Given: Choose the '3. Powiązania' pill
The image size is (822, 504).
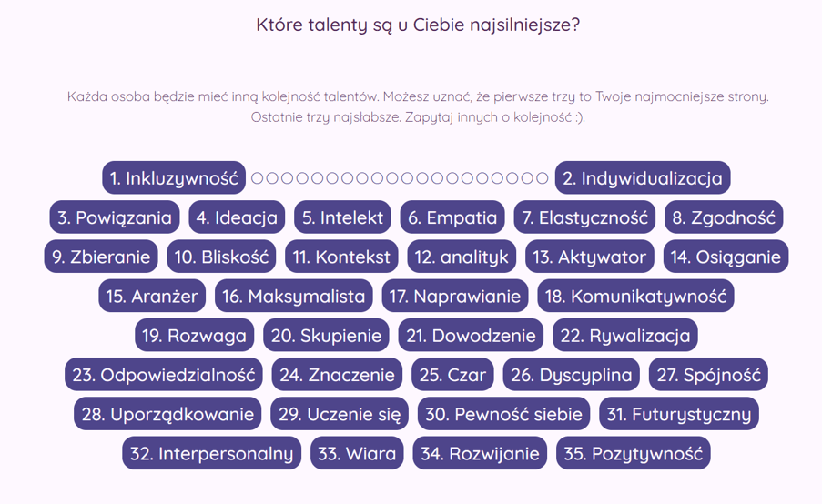Looking at the screenshot, I should point(115,217).
